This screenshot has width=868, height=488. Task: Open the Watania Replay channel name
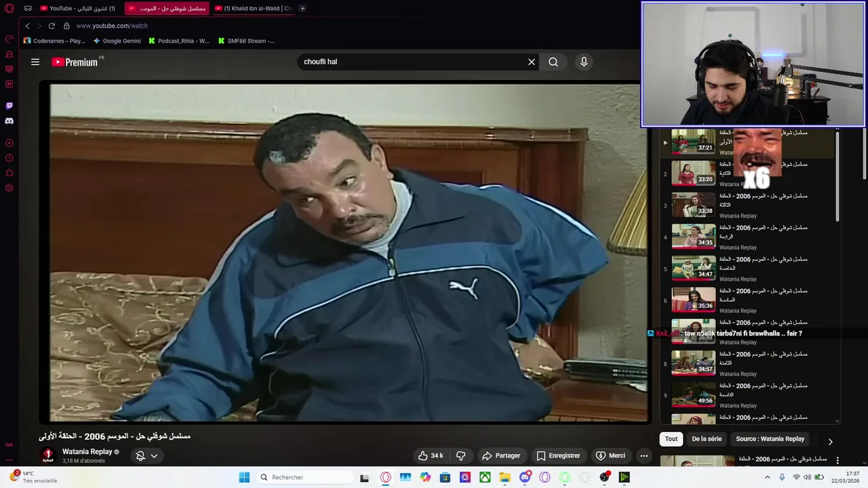point(87,451)
